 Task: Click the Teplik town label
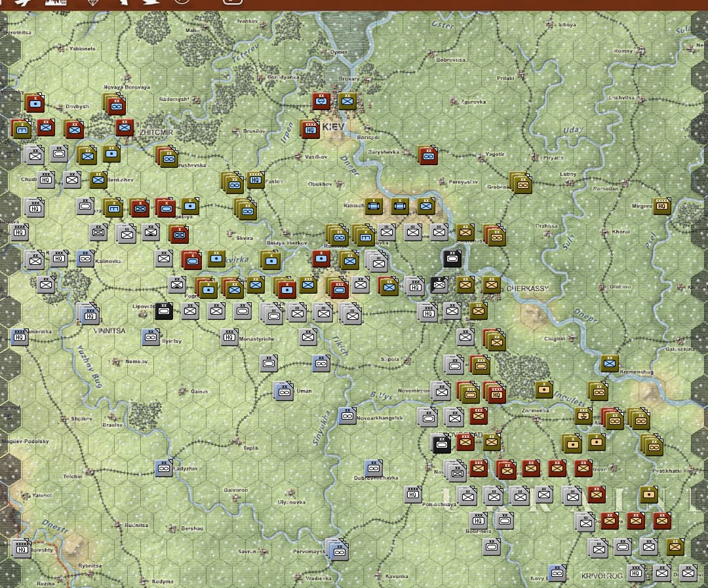coord(251,448)
